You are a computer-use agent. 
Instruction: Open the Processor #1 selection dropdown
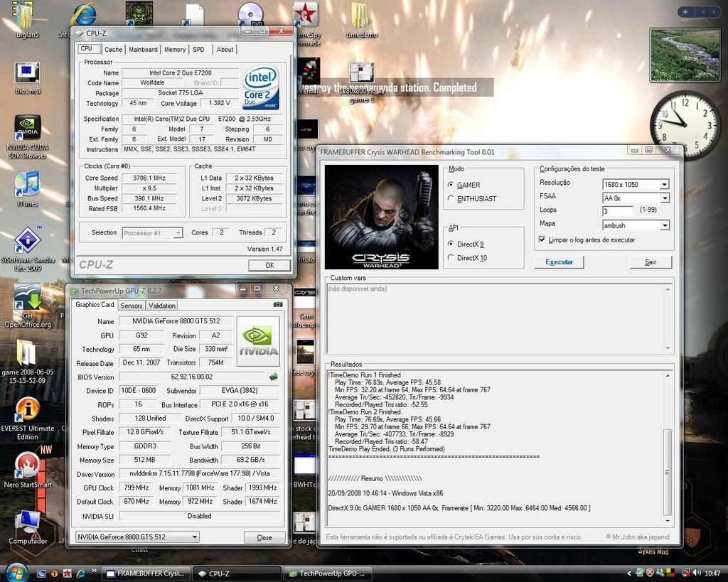pyautogui.click(x=152, y=232)
